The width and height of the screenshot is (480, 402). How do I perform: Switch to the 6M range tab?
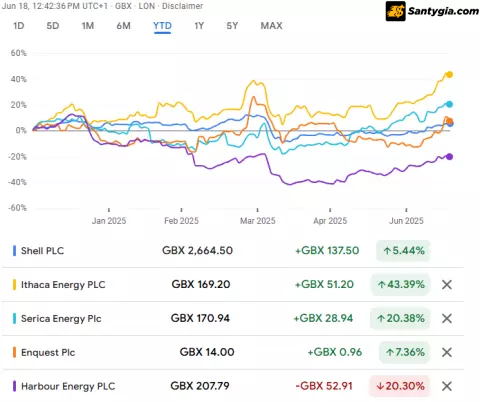click(123, 26)
